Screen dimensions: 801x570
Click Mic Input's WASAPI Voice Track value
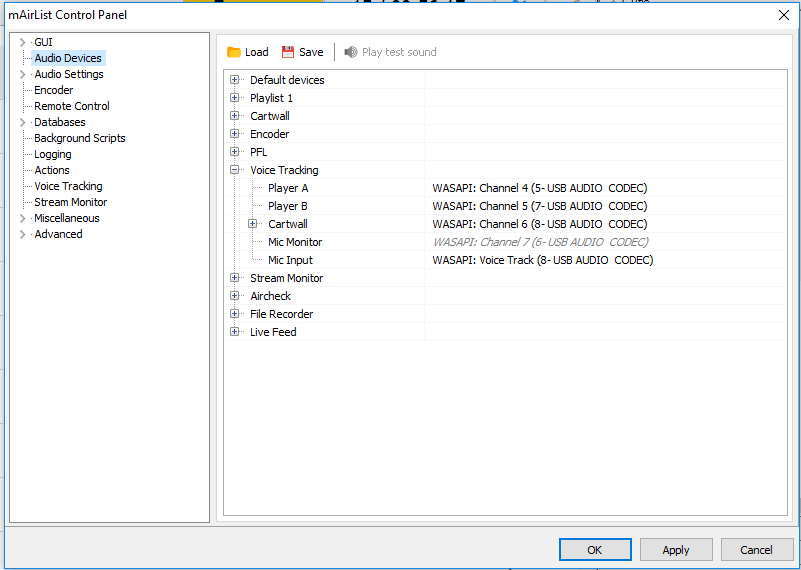tap(543, 260)
